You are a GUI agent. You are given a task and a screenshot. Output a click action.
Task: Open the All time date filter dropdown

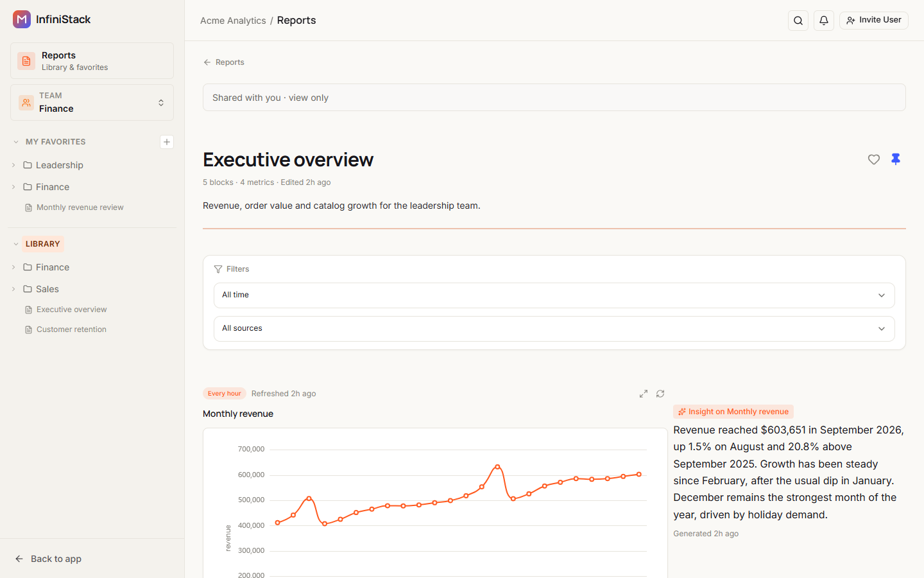(554, 295)
